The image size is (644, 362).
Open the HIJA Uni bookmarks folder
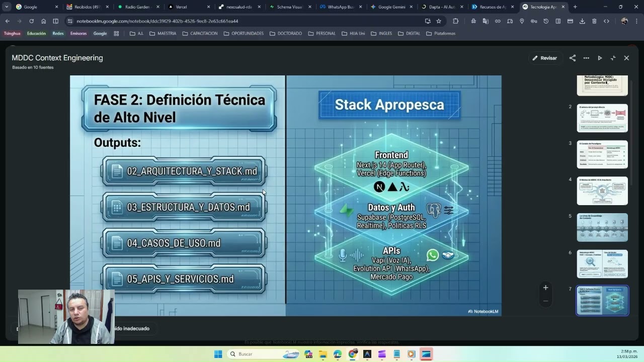tap(353, 34)
